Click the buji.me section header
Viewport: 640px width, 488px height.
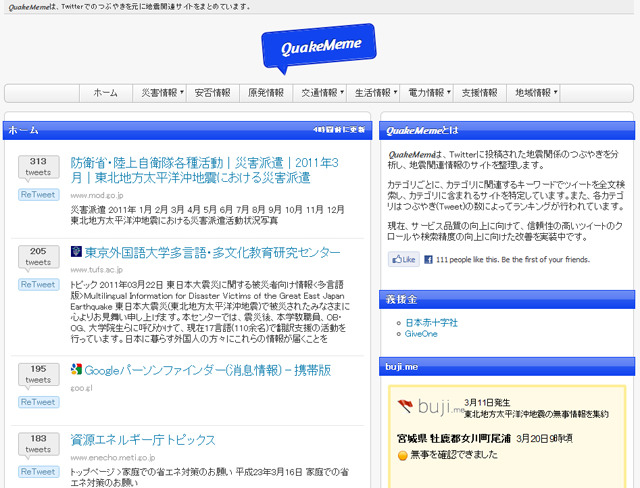point(507,367)
